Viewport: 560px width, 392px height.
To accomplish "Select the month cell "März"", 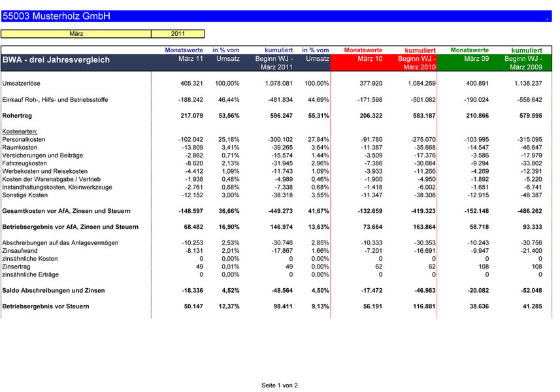I will [76, 33].
